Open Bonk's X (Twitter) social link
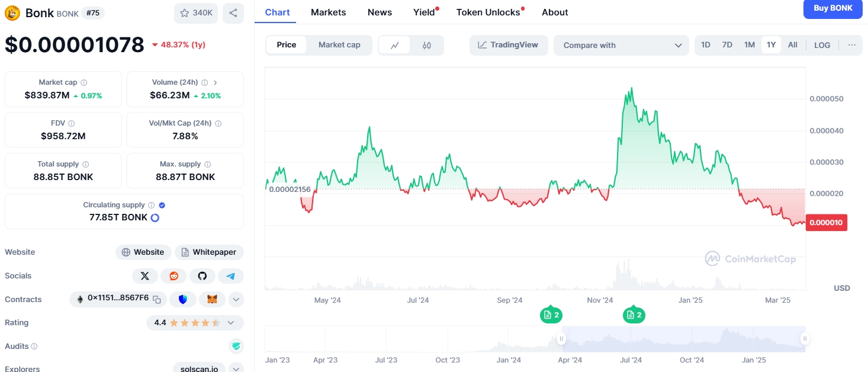Viewport: 868px width, 372px height. [x=144, y=276]
